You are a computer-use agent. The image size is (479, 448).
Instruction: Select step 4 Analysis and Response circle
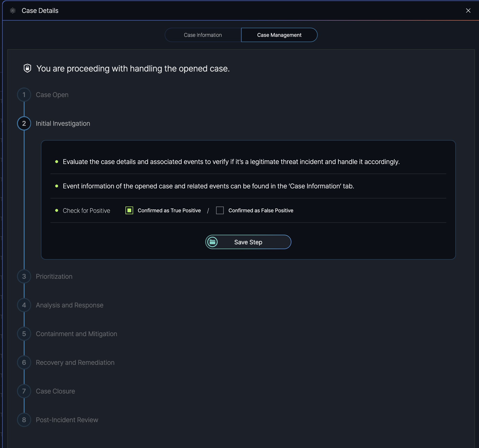coord(24,305)
